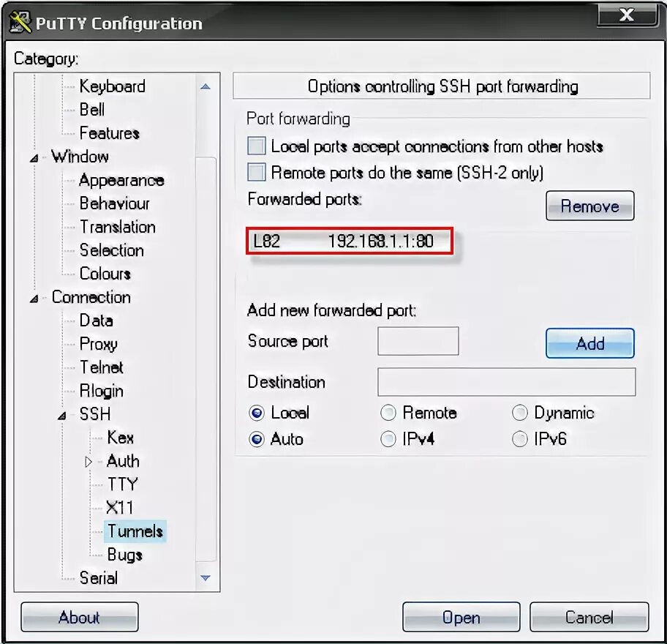Expand the Auth tree node

tap(88, 461)
